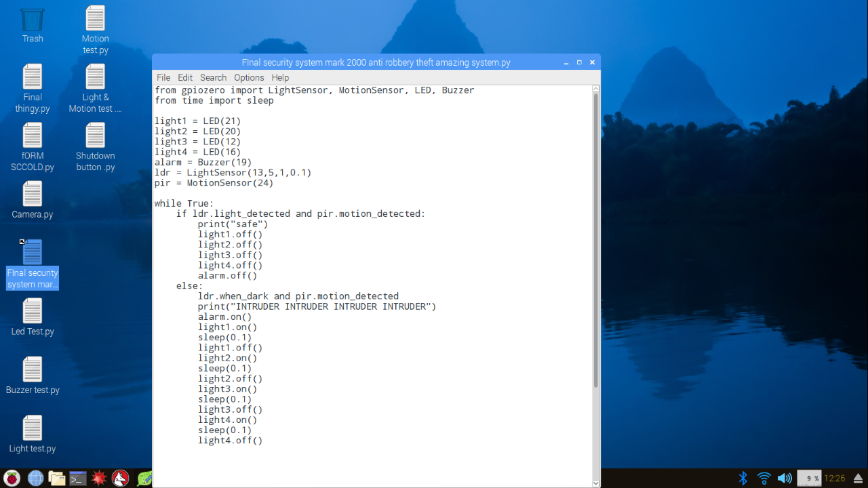Open the Wi-Fi network list
Viewport: 868px width, 488px height.
(764, 478)
